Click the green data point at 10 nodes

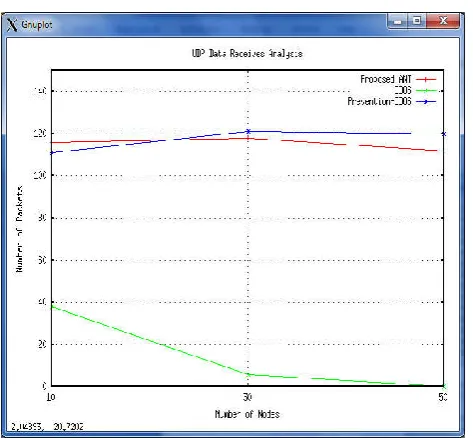click(52, 306)
